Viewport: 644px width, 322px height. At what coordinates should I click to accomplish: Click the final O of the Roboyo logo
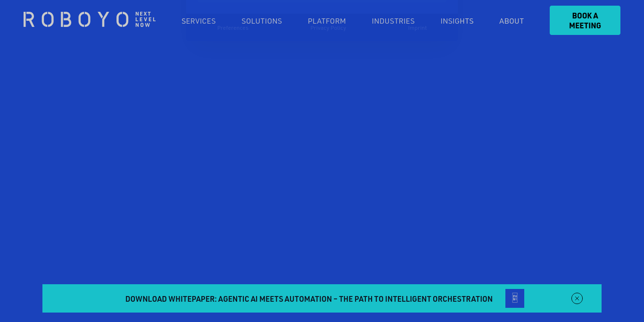(123, 20)
